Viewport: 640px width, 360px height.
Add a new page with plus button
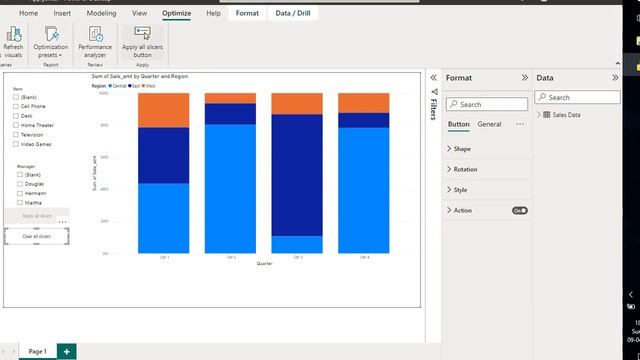point(67,351)
